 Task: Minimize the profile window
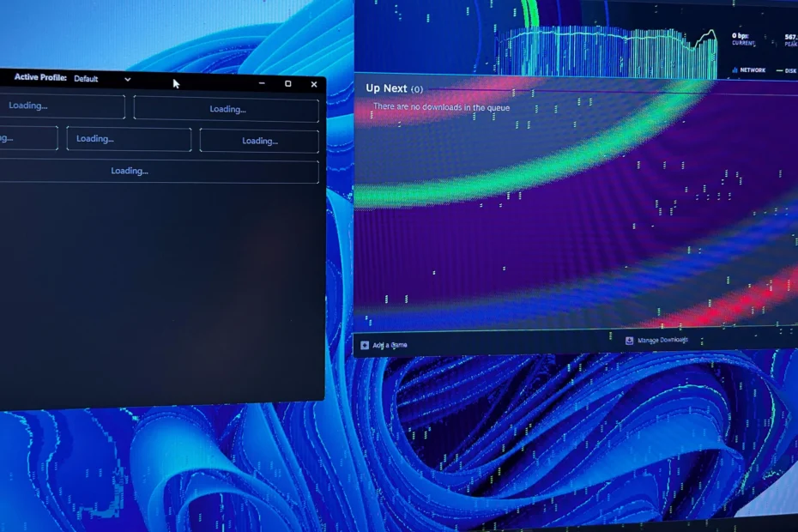(262, 83)
